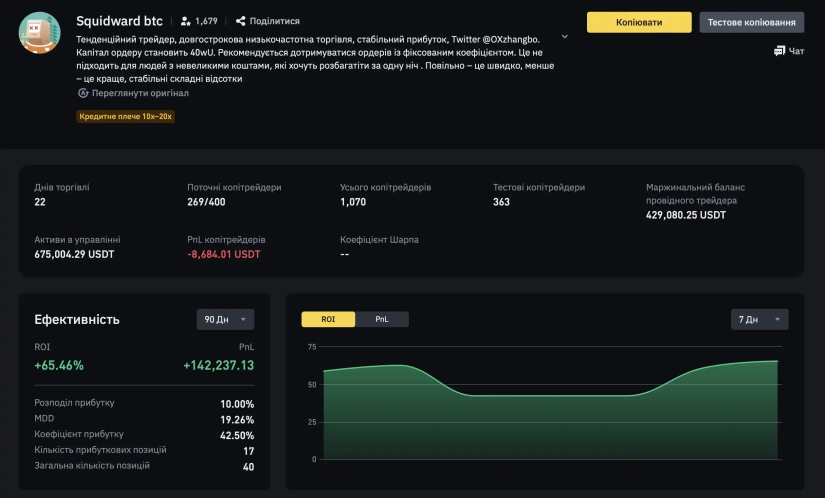Screen dimensions: 825x498
Task: Click the followers icon next to 1,679
Action: (x=186, y=21)
